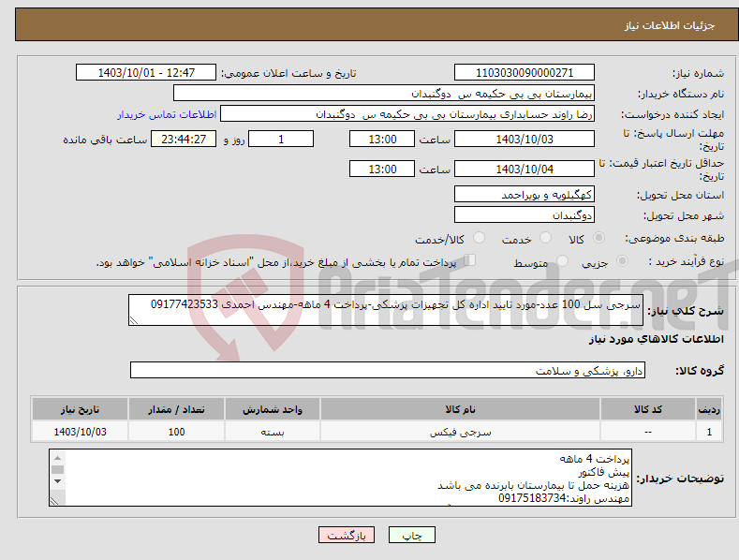
Task: Click the requester field رضا راوند حسابداری
Action: (x=407, y=114)
